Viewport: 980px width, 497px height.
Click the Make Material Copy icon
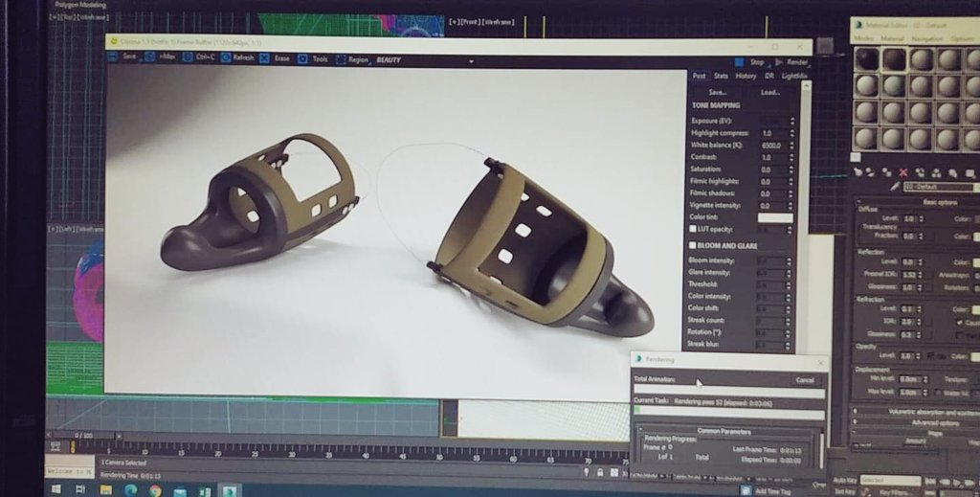(x=920, y=172)
